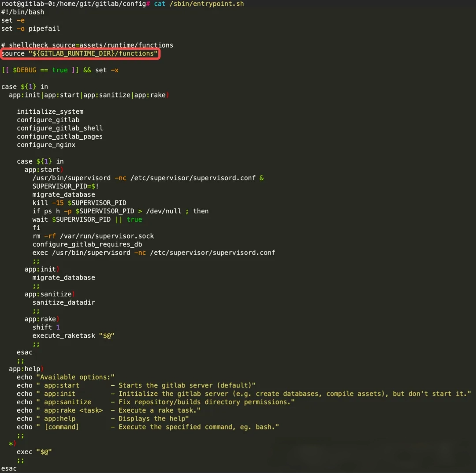Image resolution: width=476 pixels, height=473 pixels.
Task: Place cursor on initialize_system call
Action: 50,112
